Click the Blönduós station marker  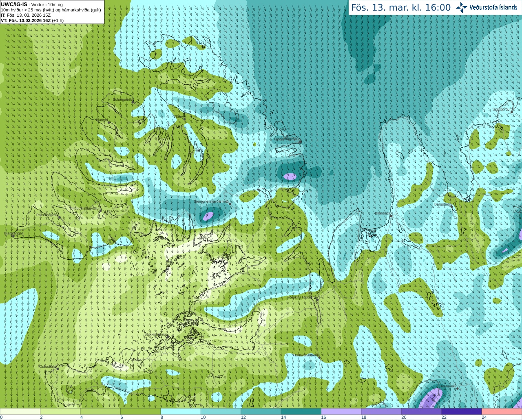(391, 216)
